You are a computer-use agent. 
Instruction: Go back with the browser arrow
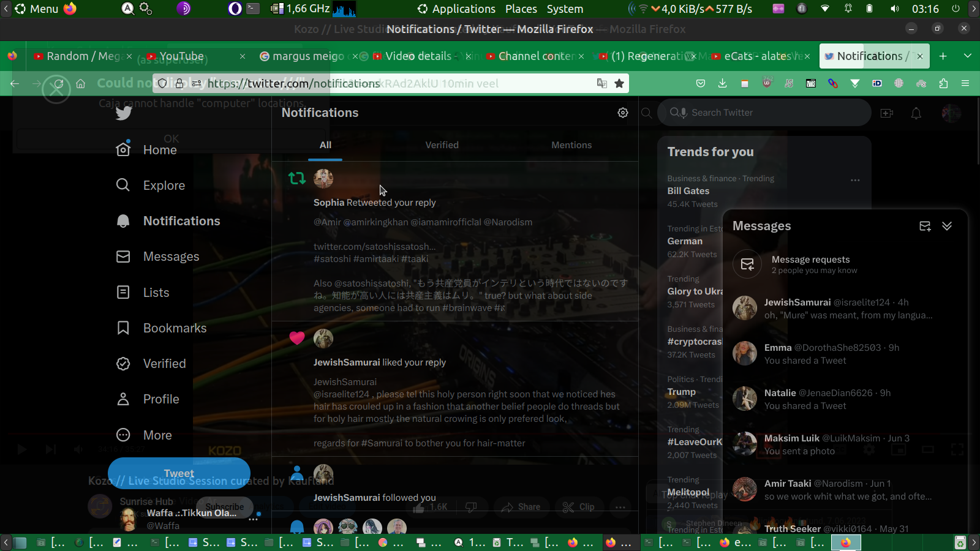(15, 83)
